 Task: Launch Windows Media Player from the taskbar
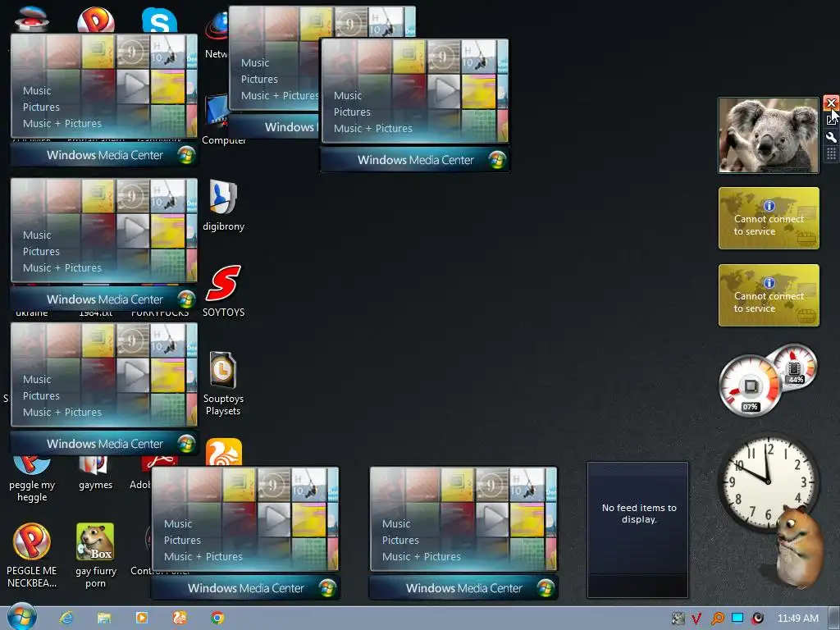(141, 618)
